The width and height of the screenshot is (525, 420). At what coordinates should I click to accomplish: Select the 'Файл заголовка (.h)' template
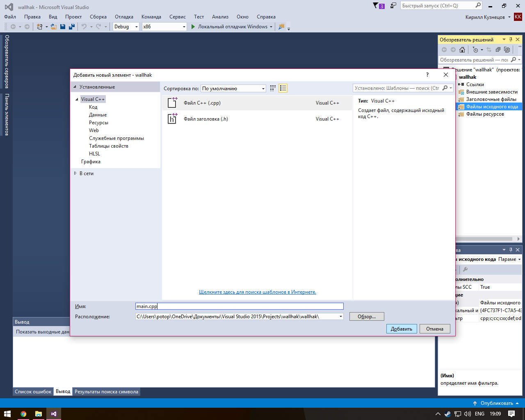pos(257,119)
